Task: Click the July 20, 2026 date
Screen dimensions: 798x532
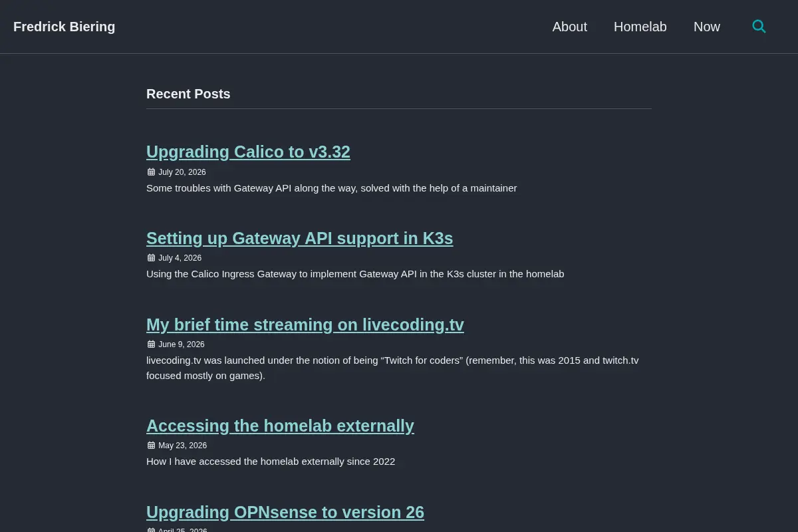Action: (182, 172)
